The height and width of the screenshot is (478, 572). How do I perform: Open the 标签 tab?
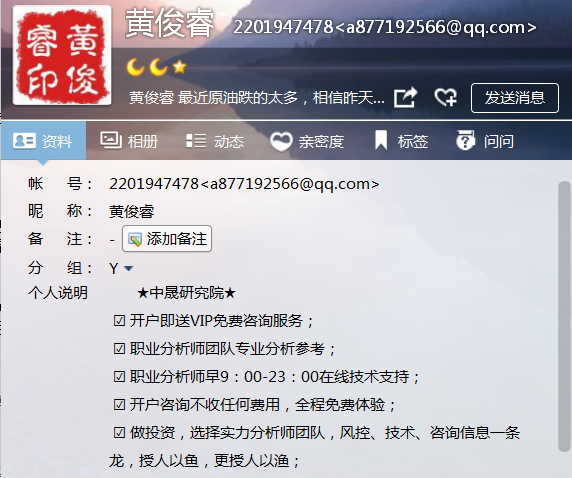(x=401, y=141)
